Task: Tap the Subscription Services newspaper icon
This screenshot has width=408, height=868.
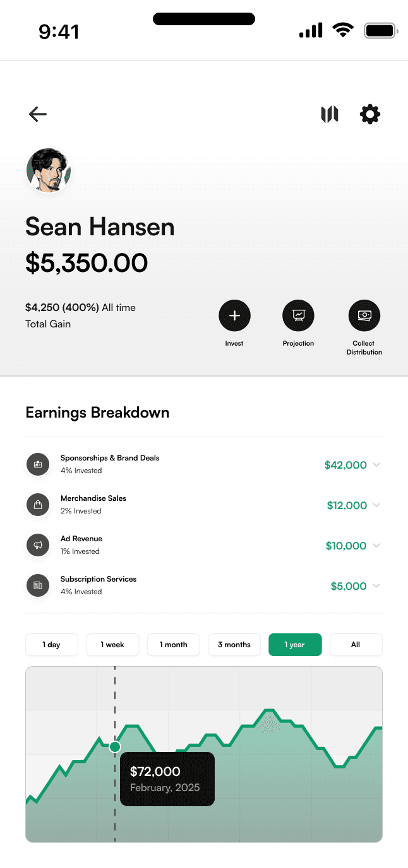Action: pyautogui.click(x=38, y=585)
